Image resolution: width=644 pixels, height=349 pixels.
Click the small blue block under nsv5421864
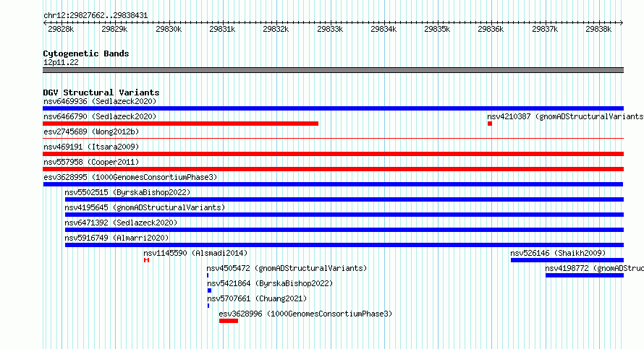pos(209,290)
